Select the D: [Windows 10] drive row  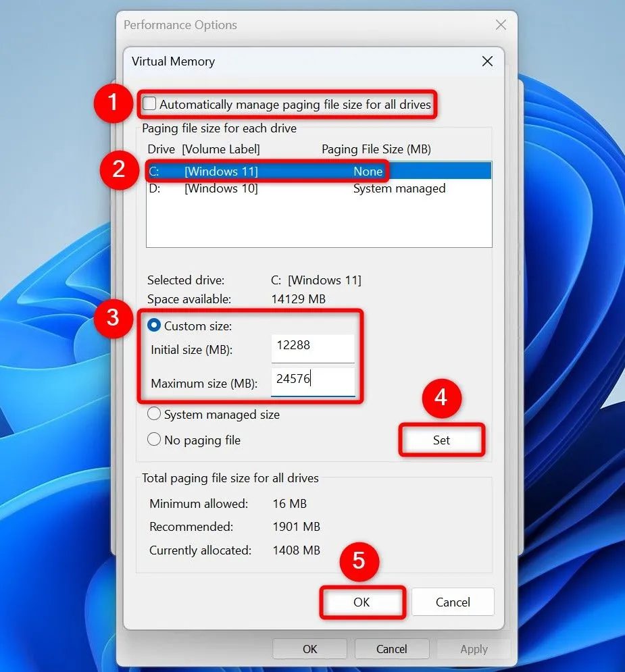pyautogui.click(x=270, y=188)
